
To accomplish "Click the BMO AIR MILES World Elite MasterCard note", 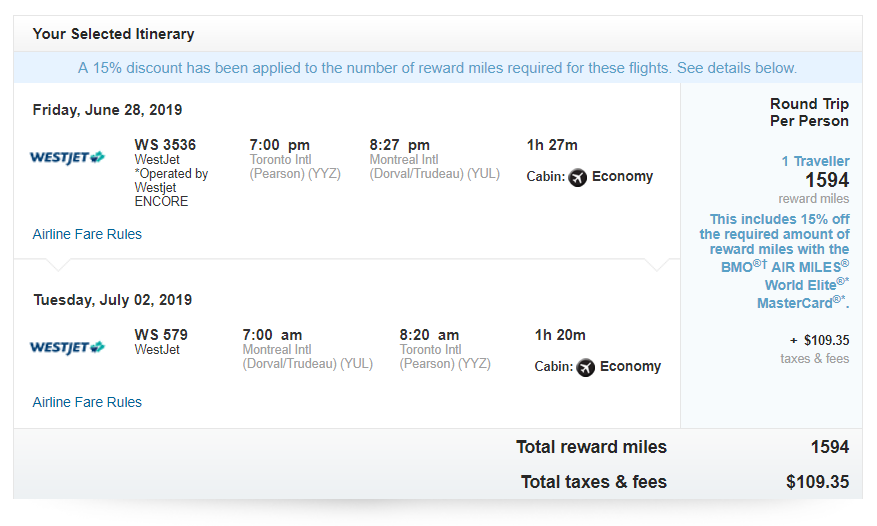I will pyautogui.click(x=779, y=258).
